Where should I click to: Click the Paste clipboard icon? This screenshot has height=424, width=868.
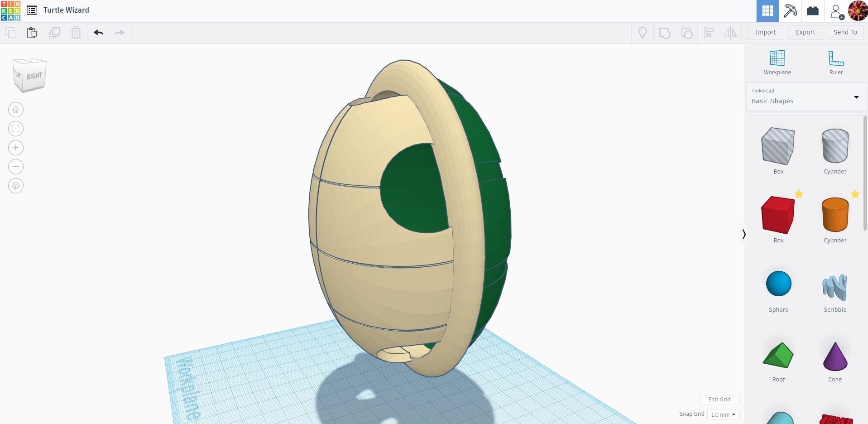32,33
